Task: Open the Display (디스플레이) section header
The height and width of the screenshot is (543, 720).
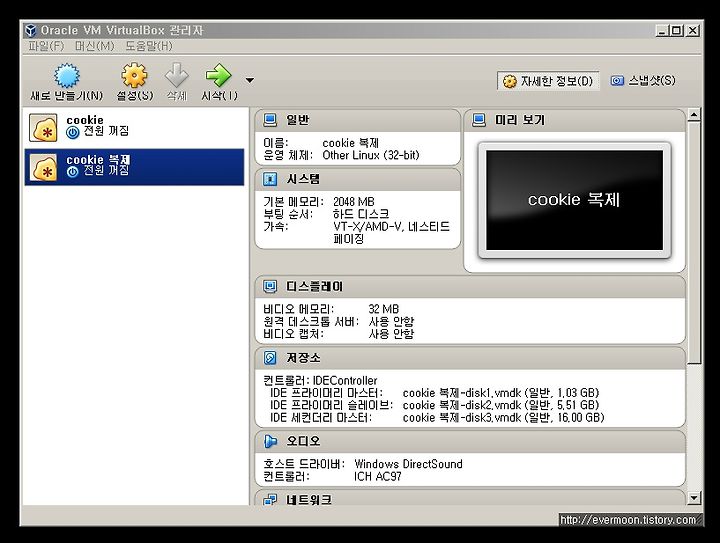Action: [470, 286]
